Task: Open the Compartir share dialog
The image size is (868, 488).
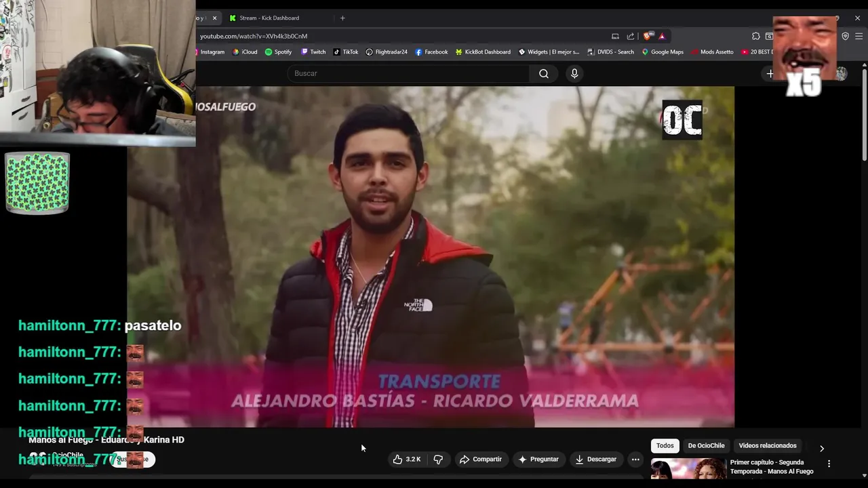Action: pyautogui.click(x=481, y=459)
